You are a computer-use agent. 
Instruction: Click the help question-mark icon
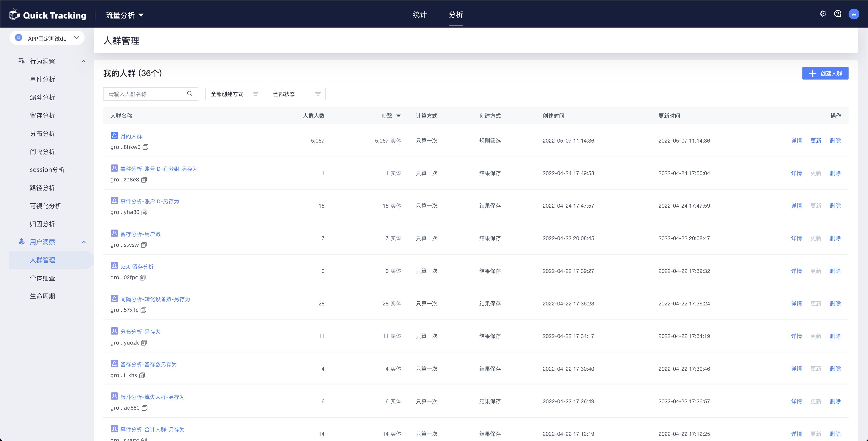(838, 14)
